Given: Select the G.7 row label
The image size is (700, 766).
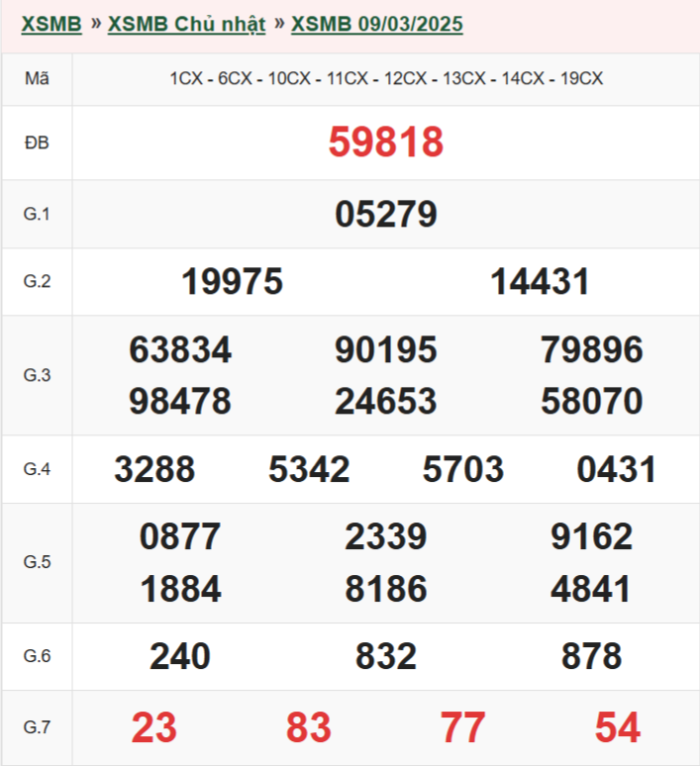Looking at the screenshot, I should 38,727.
